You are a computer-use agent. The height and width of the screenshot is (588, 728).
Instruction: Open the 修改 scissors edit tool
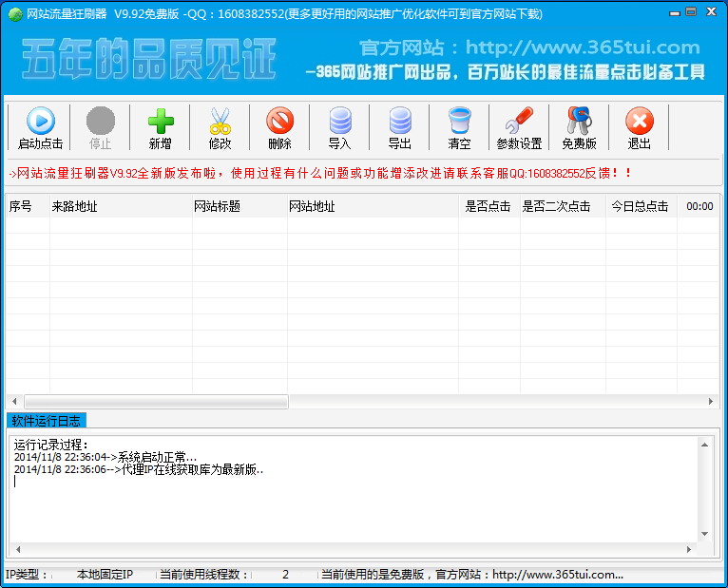pyautogui.click(x=220, y=127)
